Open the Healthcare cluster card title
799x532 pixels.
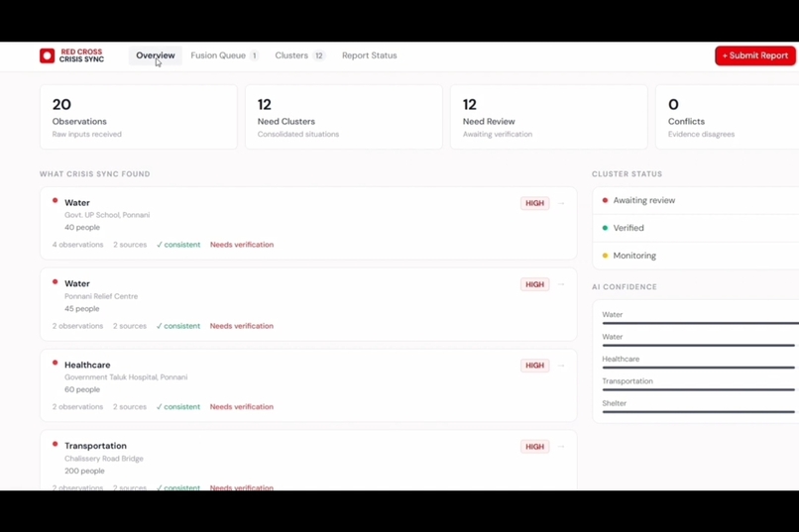(x=87, y=365)
